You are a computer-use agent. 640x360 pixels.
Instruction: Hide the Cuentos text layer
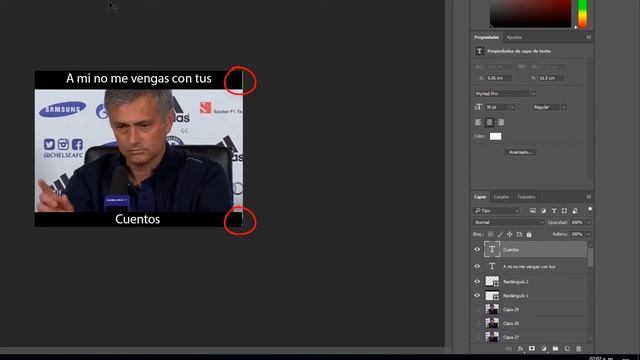(x=477, y=249)
